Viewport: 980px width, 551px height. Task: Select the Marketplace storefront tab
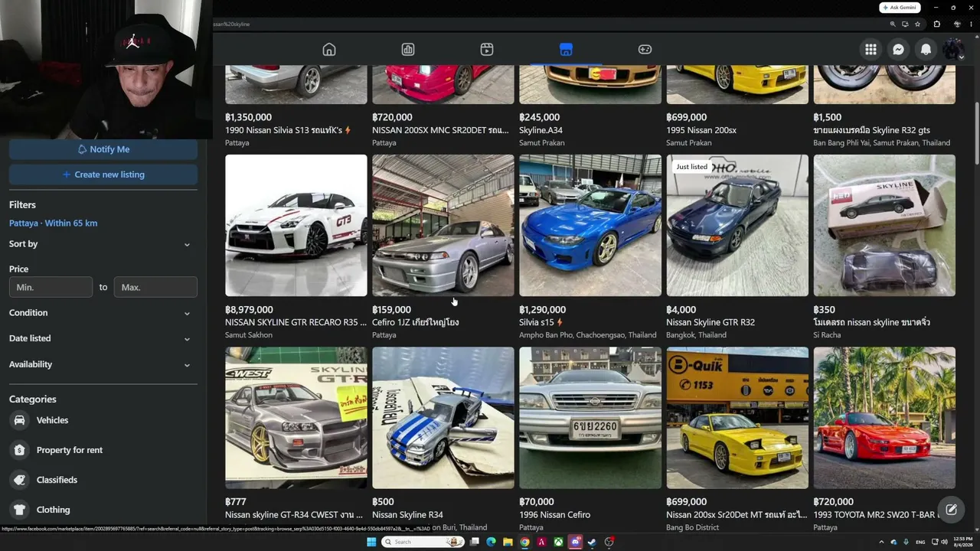[x=566, y=50]
